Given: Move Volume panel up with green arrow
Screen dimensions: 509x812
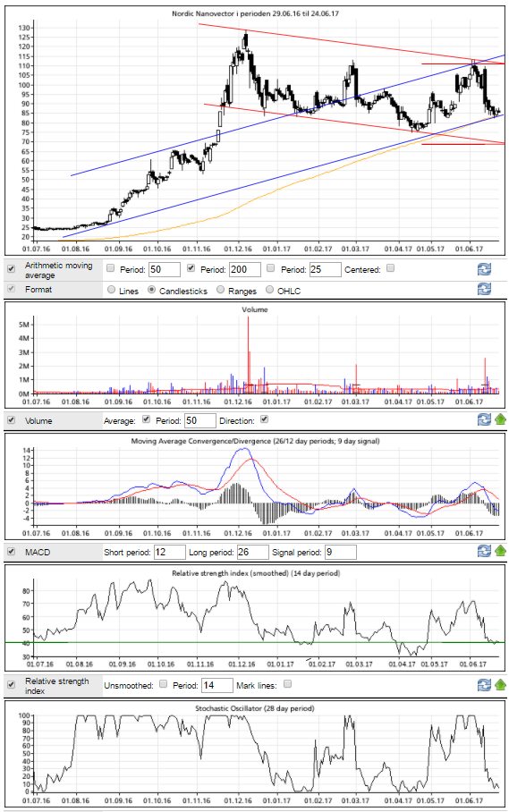Looking at the screenshot, I should coord(500,419).
